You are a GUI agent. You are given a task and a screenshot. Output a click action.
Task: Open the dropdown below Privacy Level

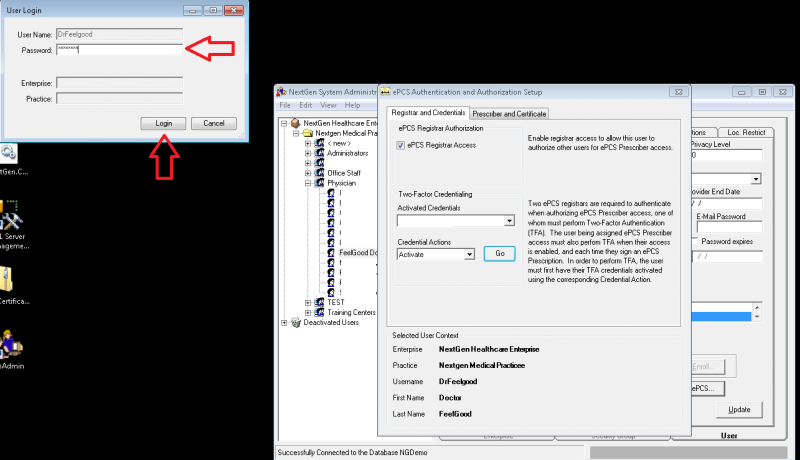coord(756,179)
